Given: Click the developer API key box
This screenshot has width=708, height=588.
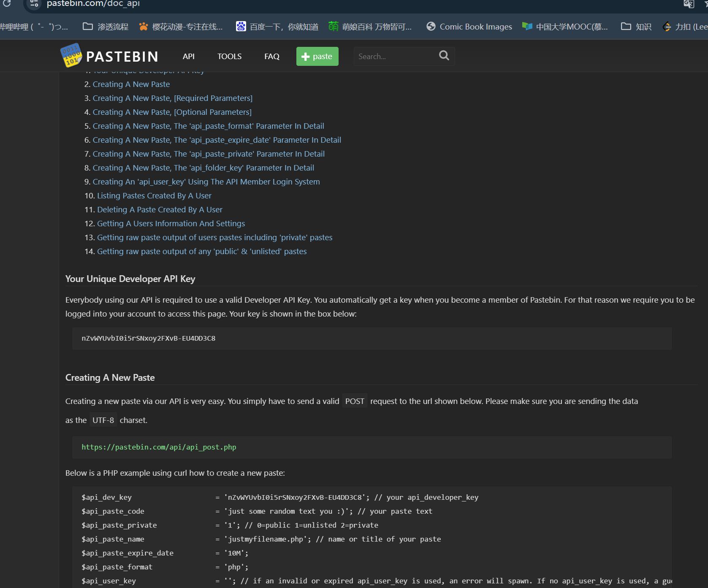Looking at the screenshot, I should pyautogui.click(x=372, y=339).
